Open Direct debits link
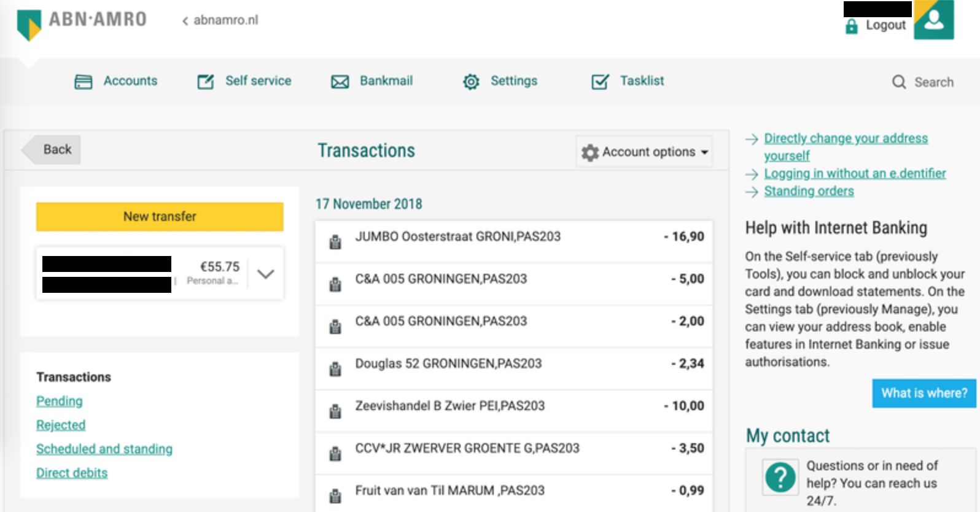 click(x=72, y=473)
